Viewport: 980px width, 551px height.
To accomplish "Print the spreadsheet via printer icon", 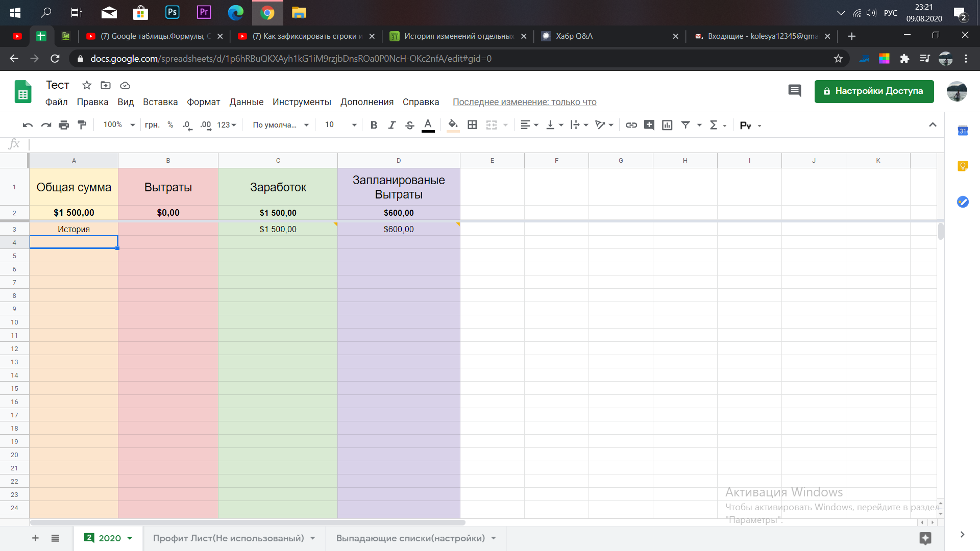I will tap(64, 125).
